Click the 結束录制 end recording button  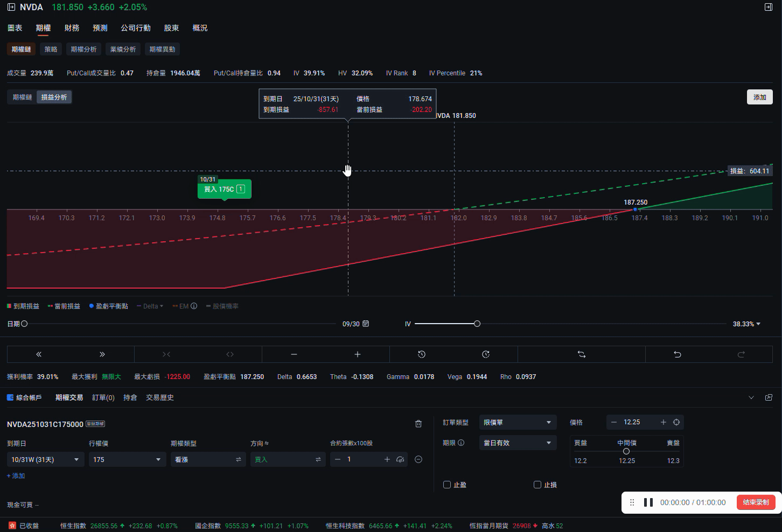click(x=756, y=502)
